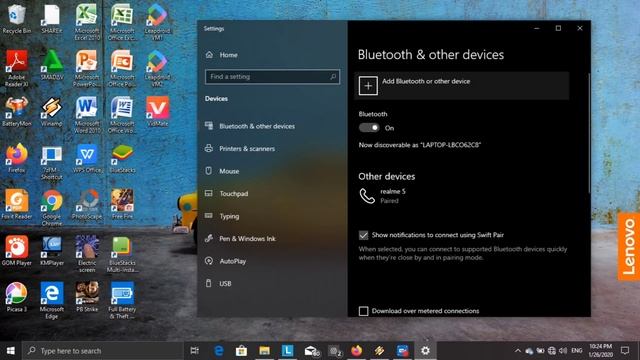Screen dimensions: 640x360
Task: Open Microsoft Edge from the taskbar
Action: click(218, 351)
